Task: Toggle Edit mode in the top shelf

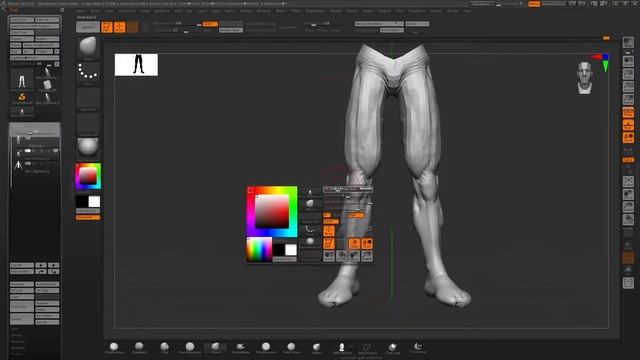Action: 107,27
